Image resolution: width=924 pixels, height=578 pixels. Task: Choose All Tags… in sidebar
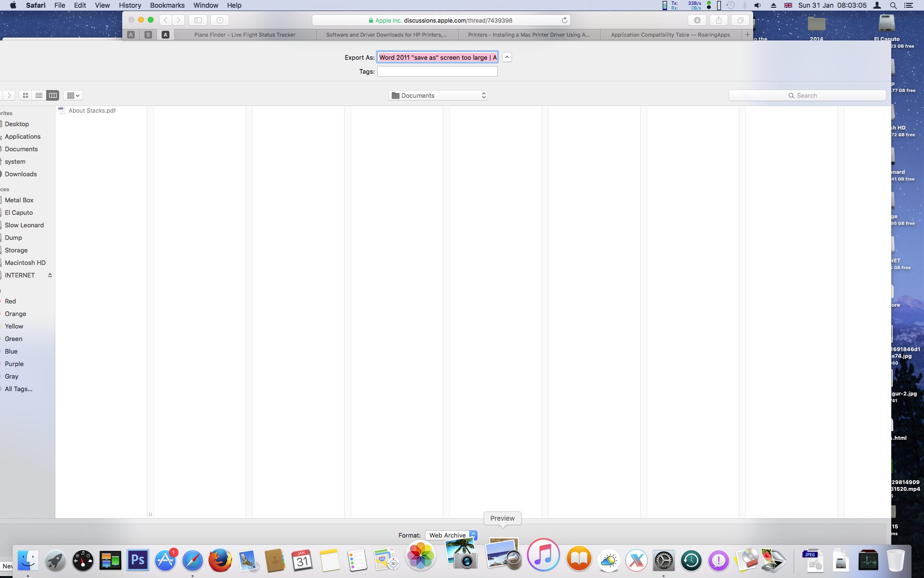tap(18, 389)
